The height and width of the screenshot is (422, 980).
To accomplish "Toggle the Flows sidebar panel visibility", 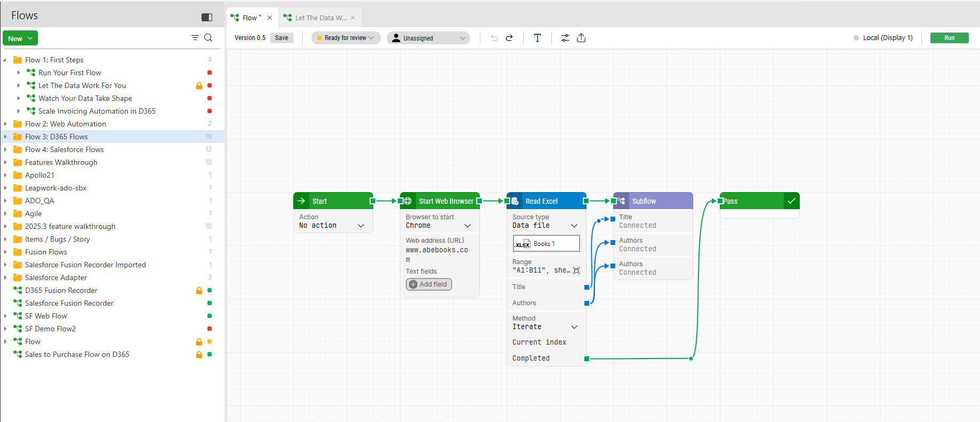I will pos(207,17).
